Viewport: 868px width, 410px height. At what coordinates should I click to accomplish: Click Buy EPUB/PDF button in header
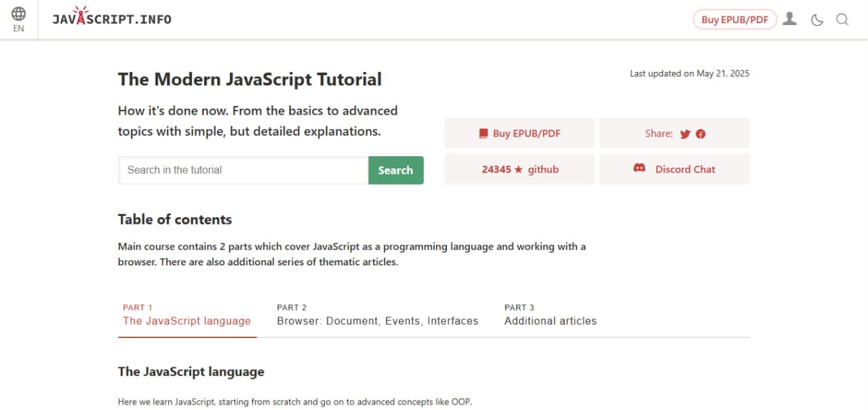click(x=734, y=20)
